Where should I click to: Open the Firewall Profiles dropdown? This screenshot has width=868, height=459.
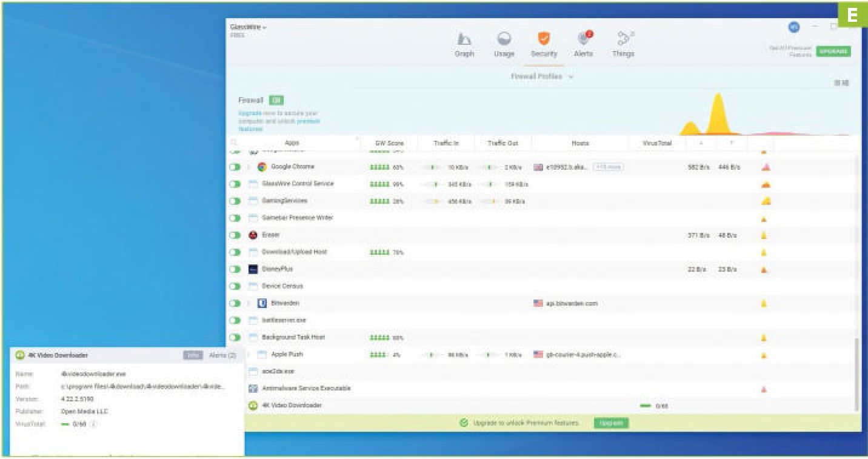542,76
